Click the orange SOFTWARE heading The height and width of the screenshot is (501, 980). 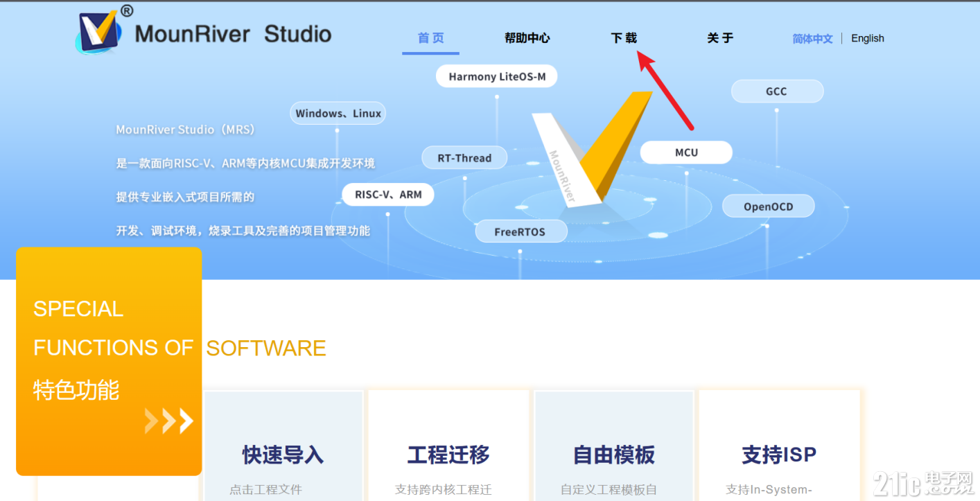pos(266,348)
